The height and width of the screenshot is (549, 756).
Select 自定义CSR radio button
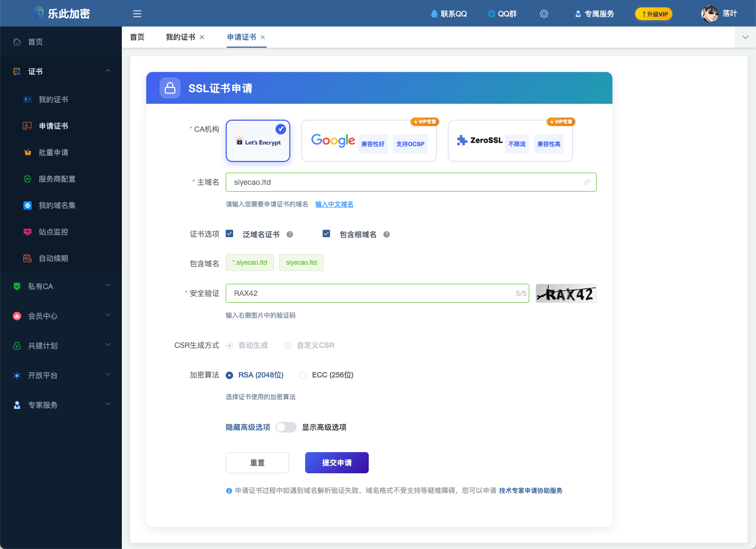pos(288,346)
